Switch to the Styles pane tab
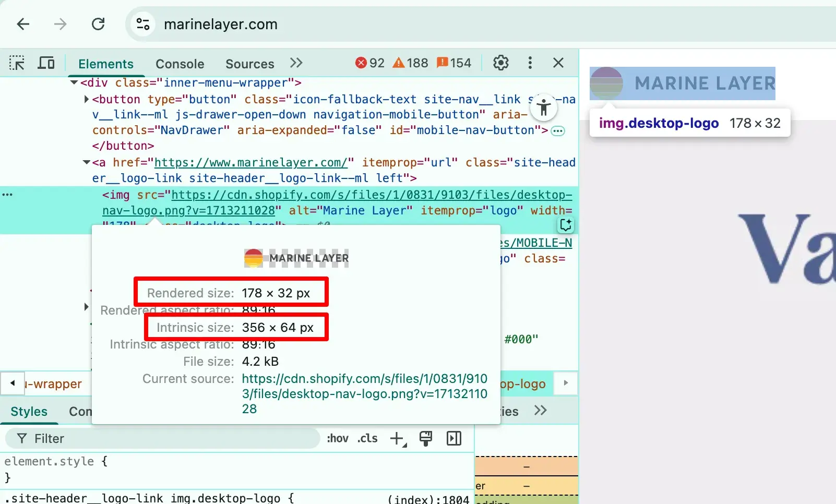This screenshot has height=504, width=836. 29,412
